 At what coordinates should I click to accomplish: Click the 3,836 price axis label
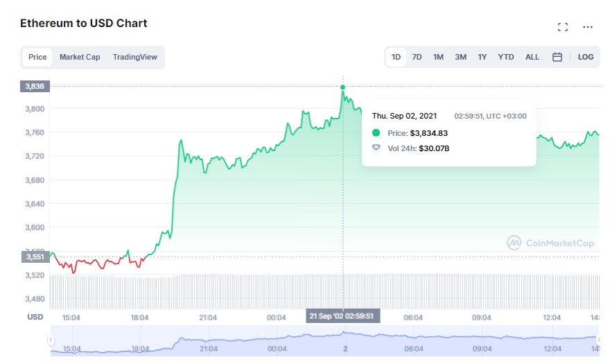(x=34, y=86)
